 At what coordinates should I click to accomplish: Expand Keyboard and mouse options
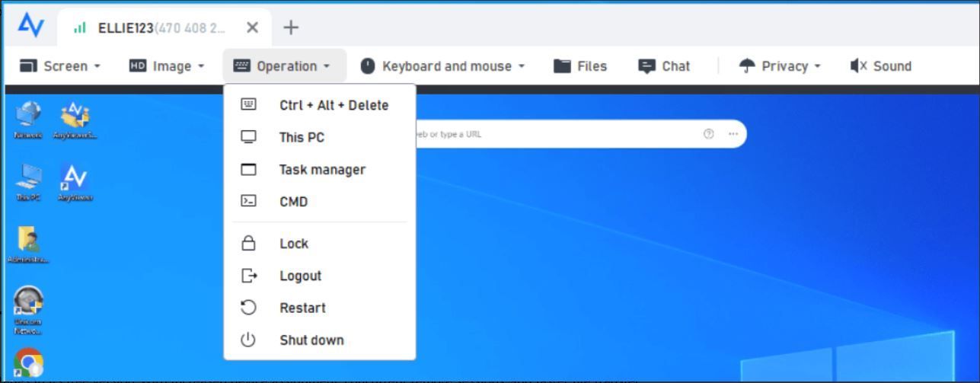coord(442,66)
